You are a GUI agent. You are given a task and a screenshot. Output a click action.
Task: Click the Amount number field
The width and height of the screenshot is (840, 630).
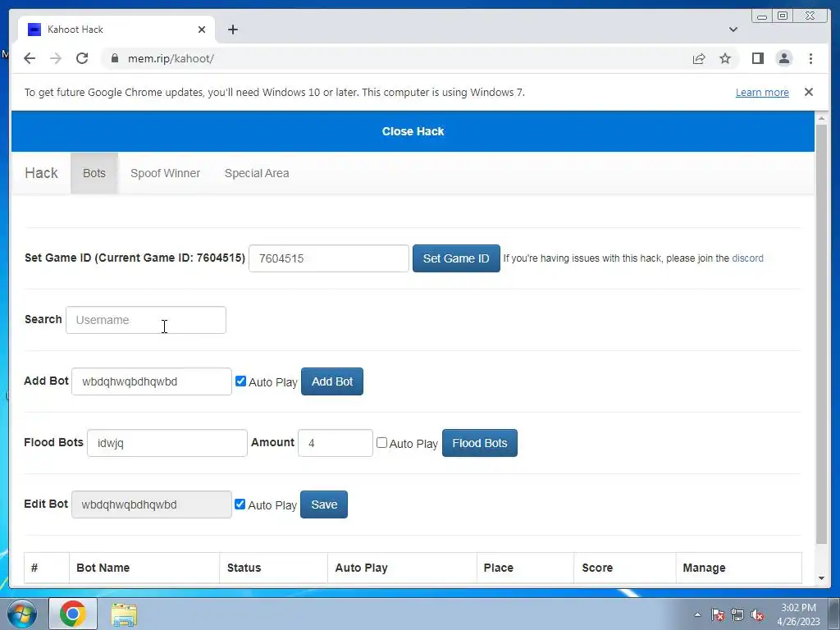[x=336, y=443]
